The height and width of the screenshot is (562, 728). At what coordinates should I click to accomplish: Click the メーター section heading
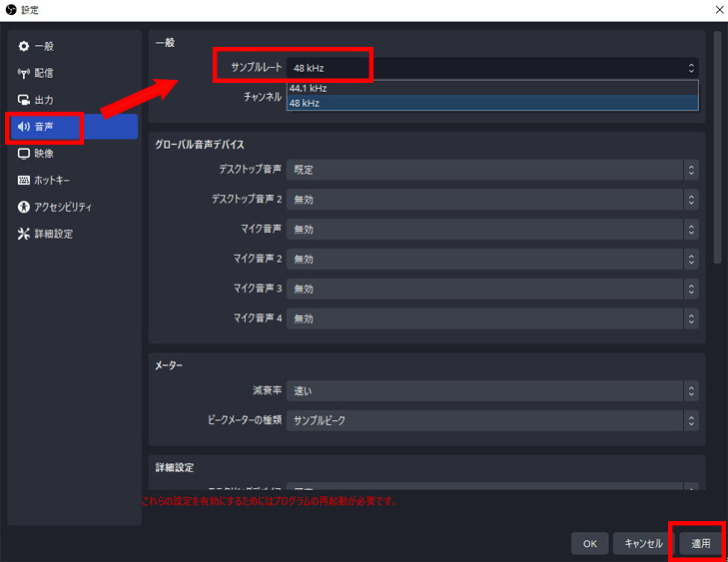[x=169, y=365]
